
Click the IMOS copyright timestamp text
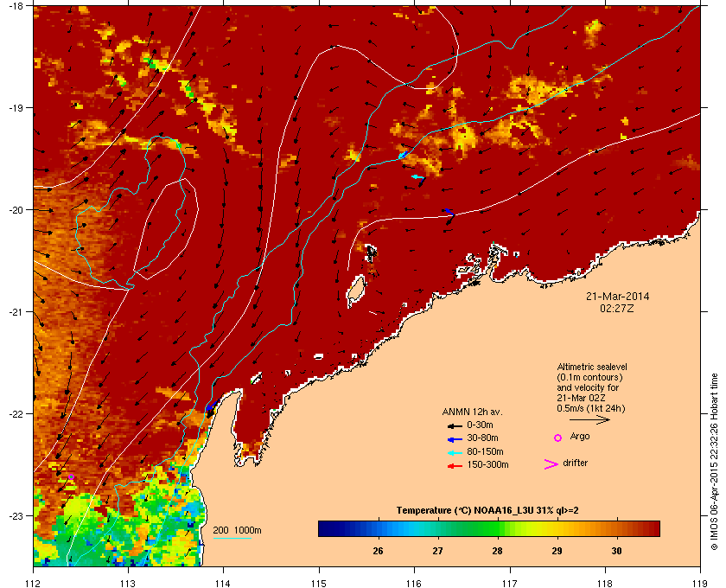pos(715,463)
